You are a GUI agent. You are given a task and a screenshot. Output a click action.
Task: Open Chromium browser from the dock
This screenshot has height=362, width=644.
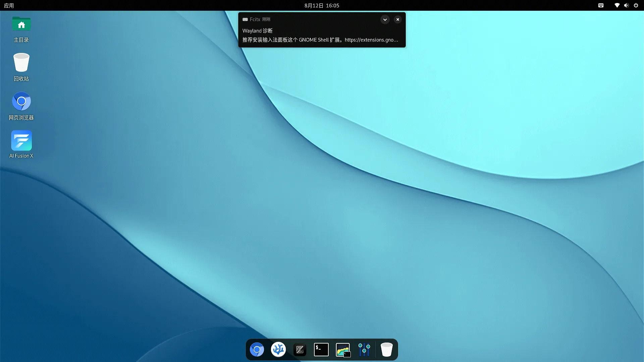pos(257,350)
